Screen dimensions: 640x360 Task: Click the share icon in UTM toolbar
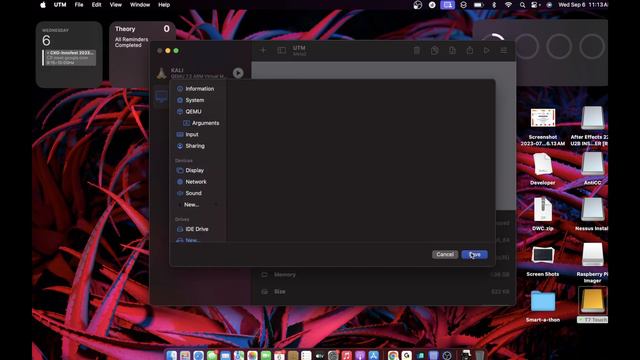click(470, 50)
